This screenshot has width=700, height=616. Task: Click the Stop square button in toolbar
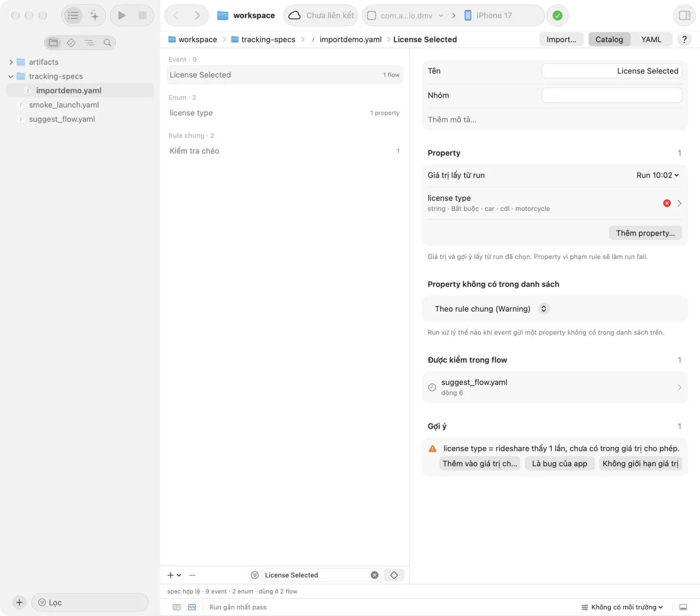tap(142, 15)
